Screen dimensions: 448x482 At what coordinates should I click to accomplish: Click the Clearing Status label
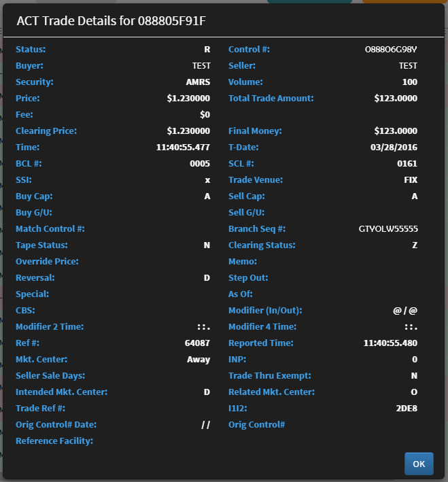coord(262,245)
